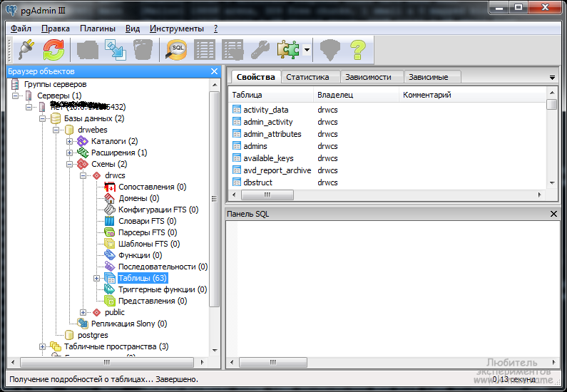Click the Триггерные функции (0) icon
The image size is (567, 392).
(x=110, y=289)
